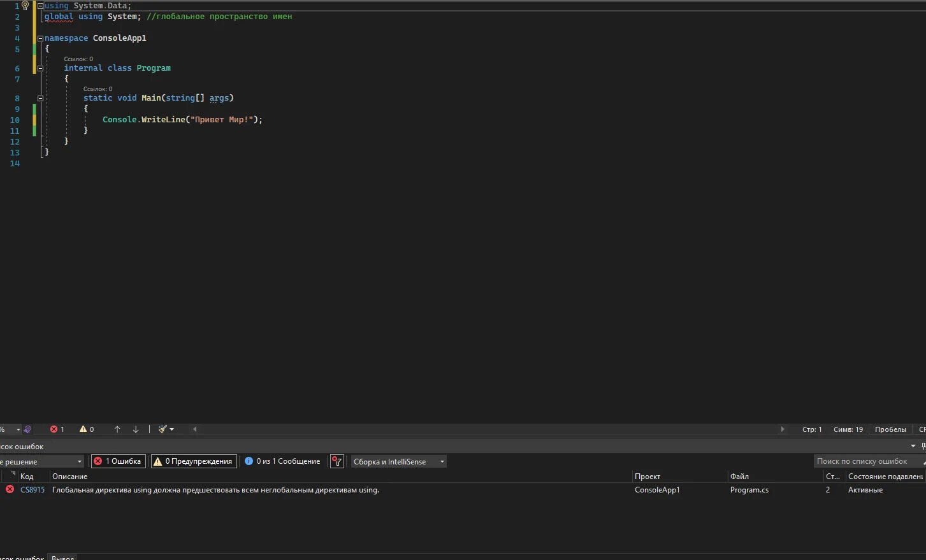This screenshot has width=926, height=560.
Task: Collapse the Program class outline block
Action: coord(40,68)
